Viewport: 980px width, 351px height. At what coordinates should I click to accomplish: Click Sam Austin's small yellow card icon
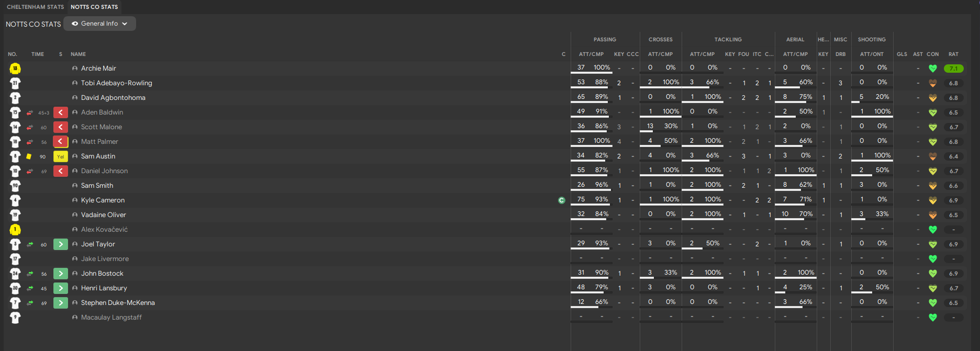29,156
